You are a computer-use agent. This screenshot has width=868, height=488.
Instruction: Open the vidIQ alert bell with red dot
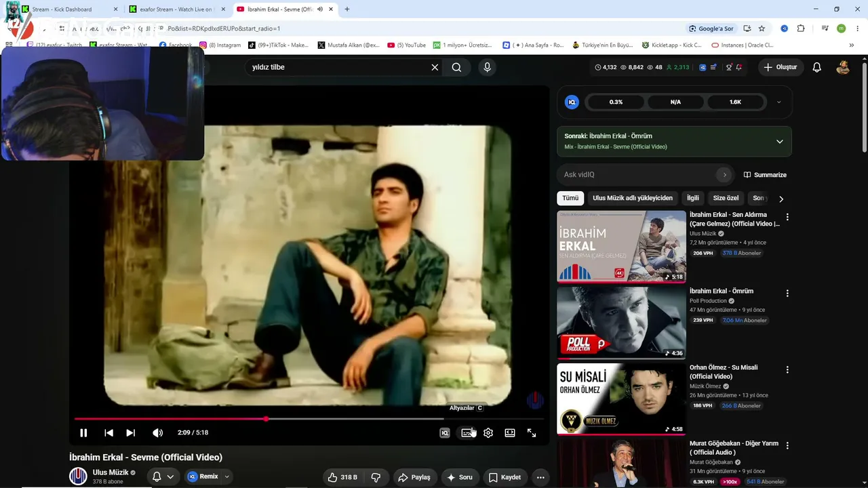(738, 67)
